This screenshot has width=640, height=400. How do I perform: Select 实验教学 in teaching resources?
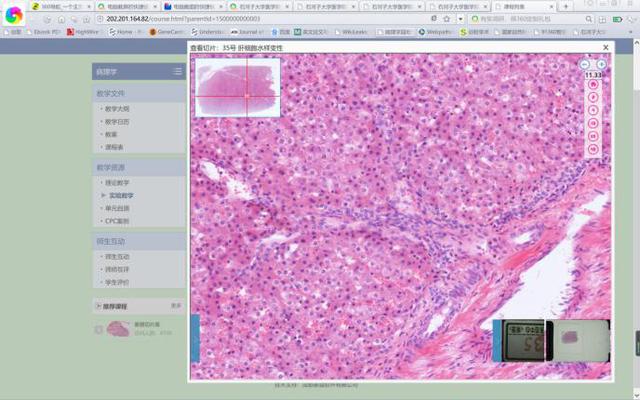(120, 196)
